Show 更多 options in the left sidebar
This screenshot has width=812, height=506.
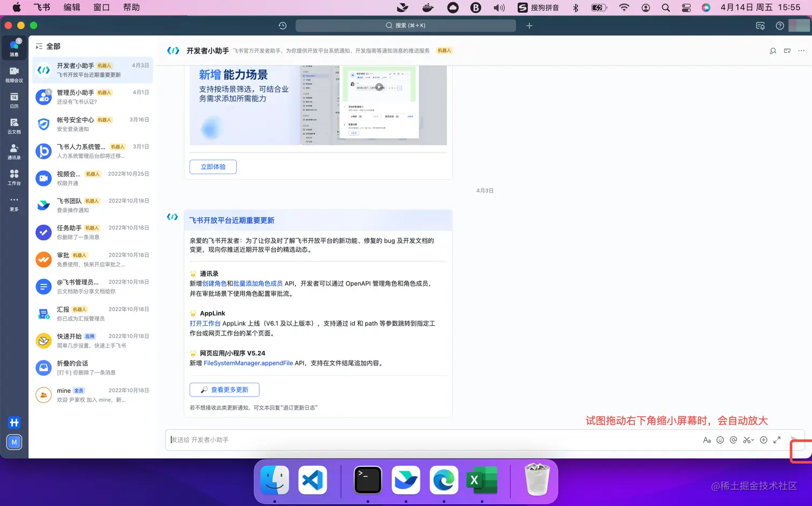click(x=14, y=203)
